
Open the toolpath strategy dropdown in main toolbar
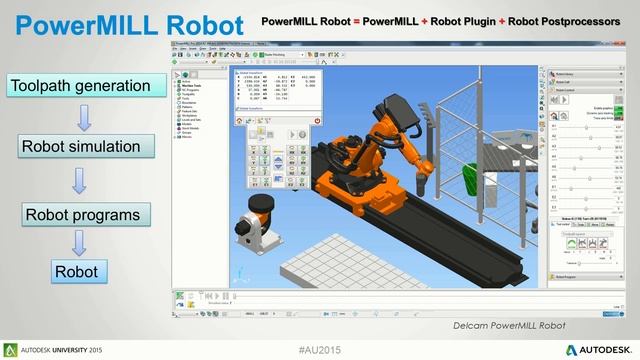pyautogui.click(x=302, y=55)
